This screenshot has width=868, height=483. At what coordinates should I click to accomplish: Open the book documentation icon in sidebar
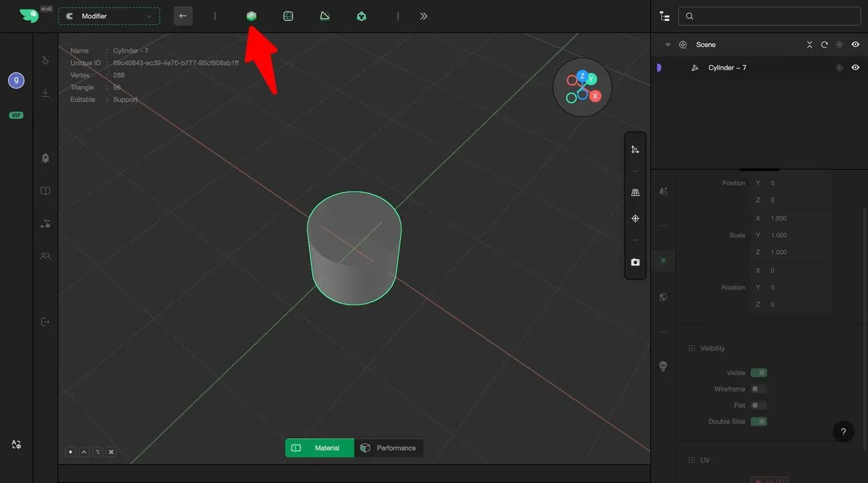pos(46,191)
